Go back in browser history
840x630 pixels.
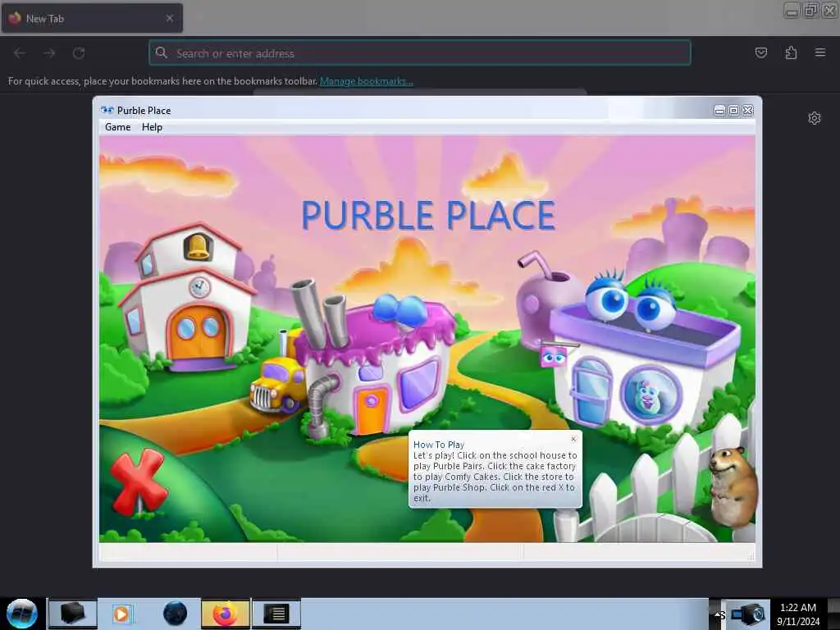20,53
